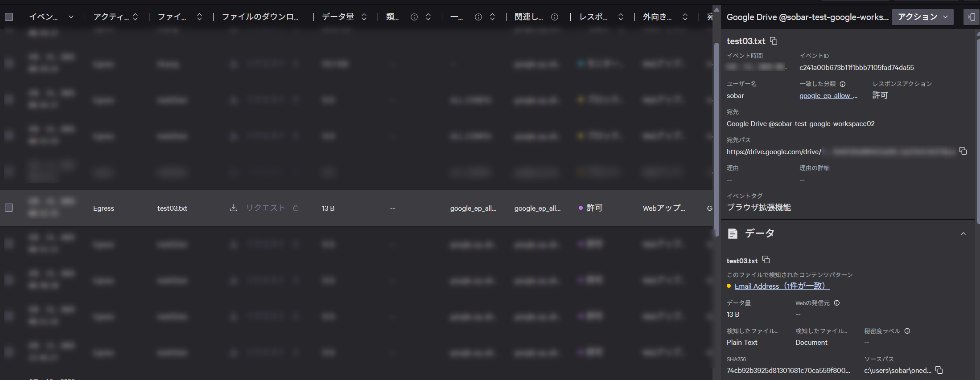The width and height of the screenshot is (980, 380).
Task: Copy the test03.txt title filename at panel top
Action: tap(774, 41)
